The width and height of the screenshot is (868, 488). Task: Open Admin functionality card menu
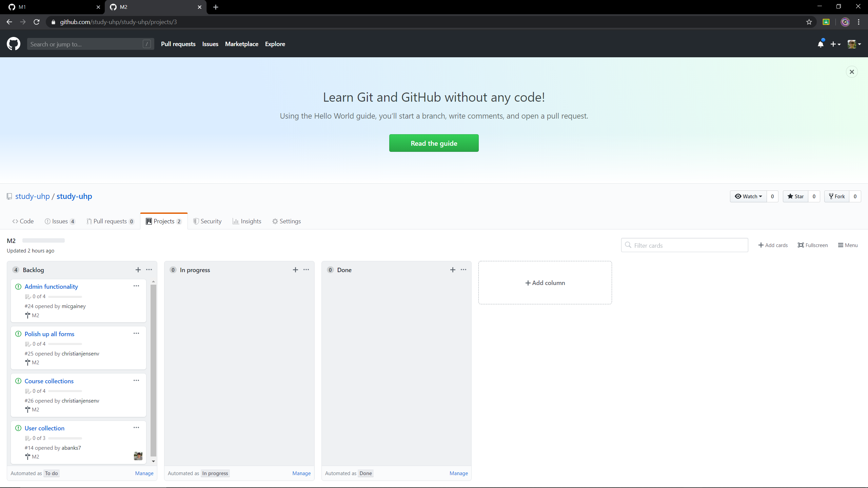(x=136, y=286)
